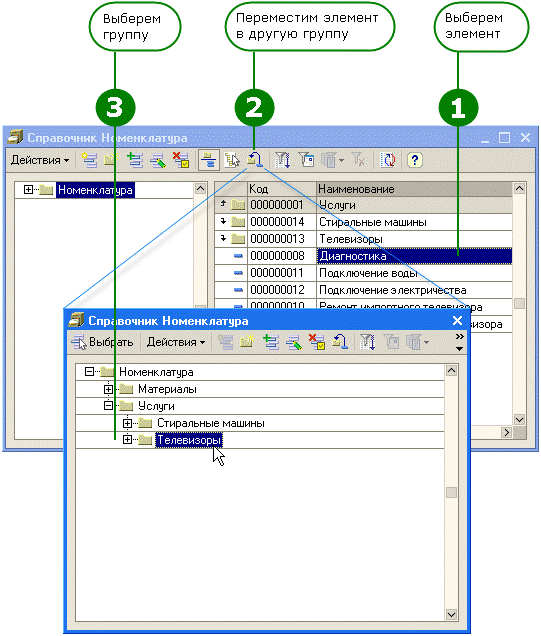Click edit pencil icon in front window toolbar
The image size is (541, 636).
(294, 342)
